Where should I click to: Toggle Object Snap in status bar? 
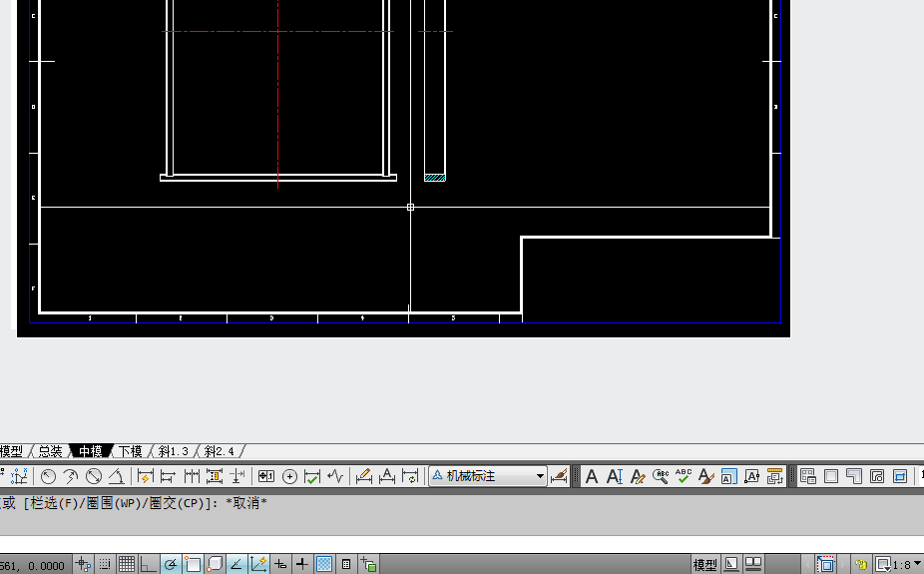[193, 565]
